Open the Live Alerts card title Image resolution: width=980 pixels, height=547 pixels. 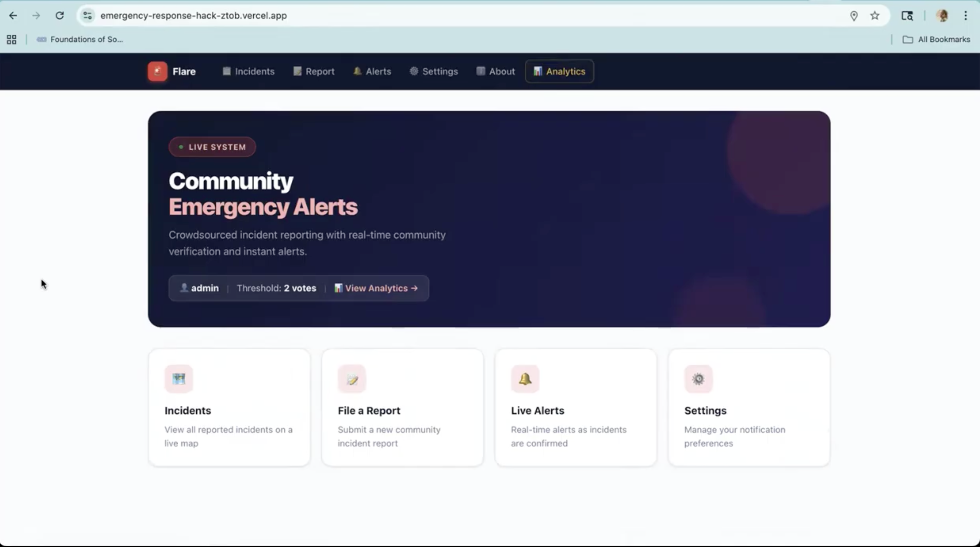(537, 410)
